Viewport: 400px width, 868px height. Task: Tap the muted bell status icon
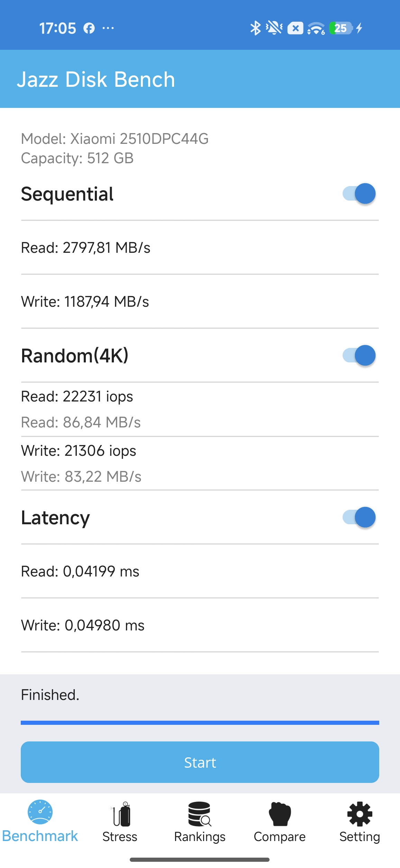(274, 28)
